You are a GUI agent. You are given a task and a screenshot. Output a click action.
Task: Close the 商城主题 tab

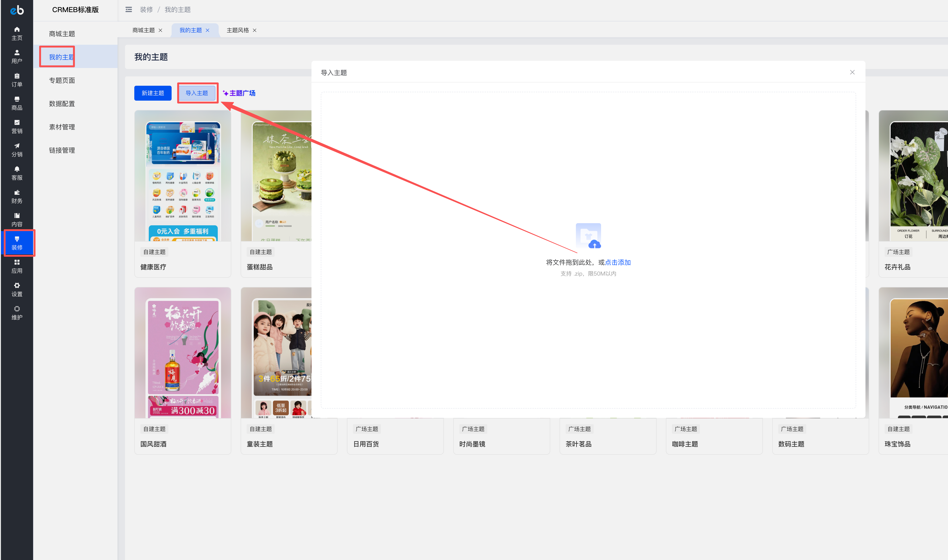pyautogui.click(x=160, y=30)
